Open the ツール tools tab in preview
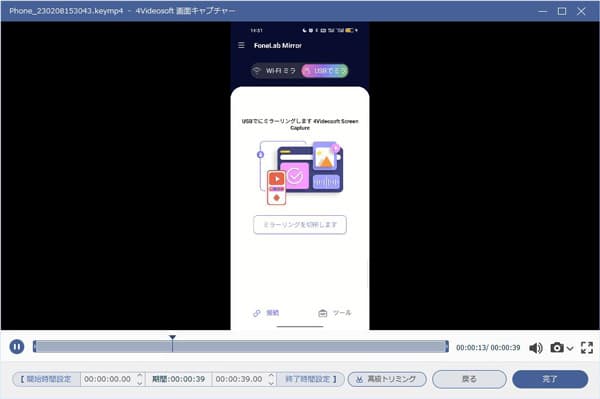This screenshot has width=600, height=399. 334,313
